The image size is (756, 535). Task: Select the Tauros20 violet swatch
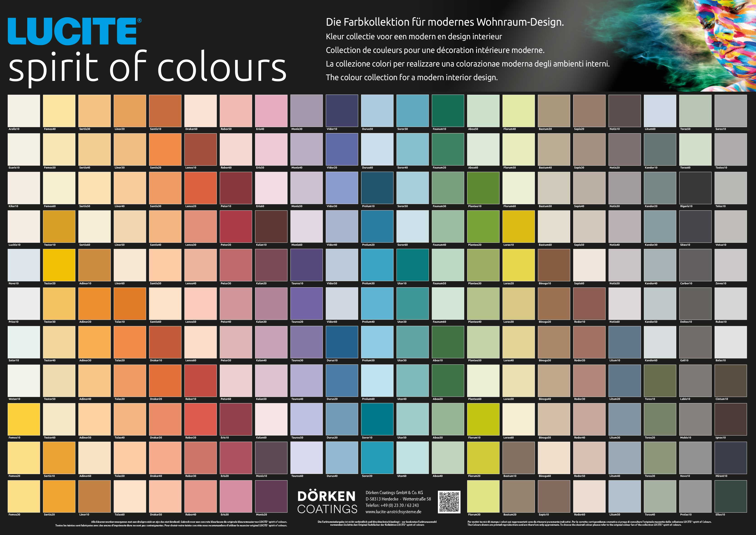point(306,303)
